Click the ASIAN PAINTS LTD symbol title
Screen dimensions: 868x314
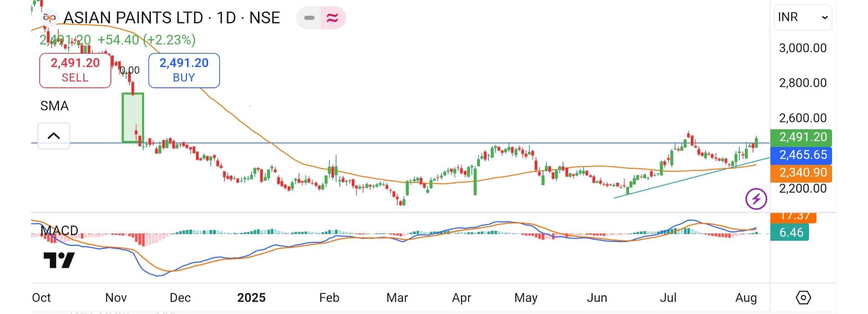[172, 18]
